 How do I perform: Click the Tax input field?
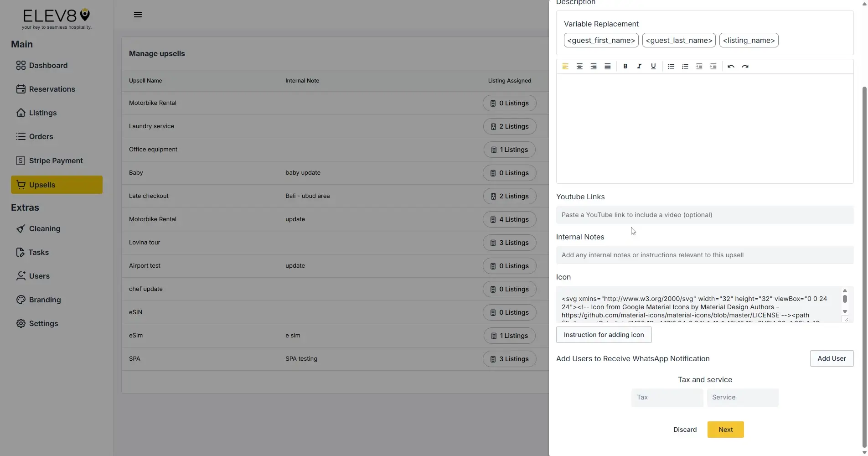pyautogui.click(x=666, y=397)
